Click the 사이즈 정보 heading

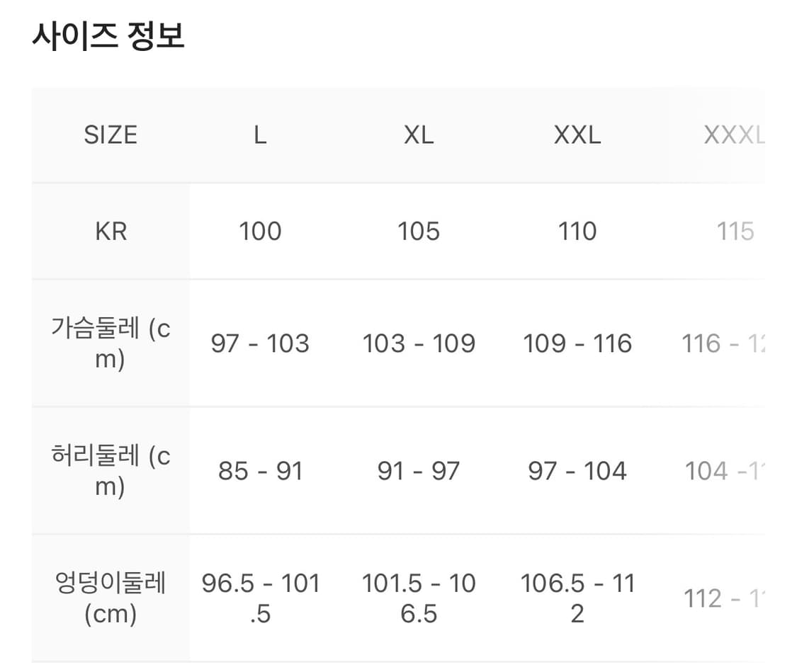(108, 36)
